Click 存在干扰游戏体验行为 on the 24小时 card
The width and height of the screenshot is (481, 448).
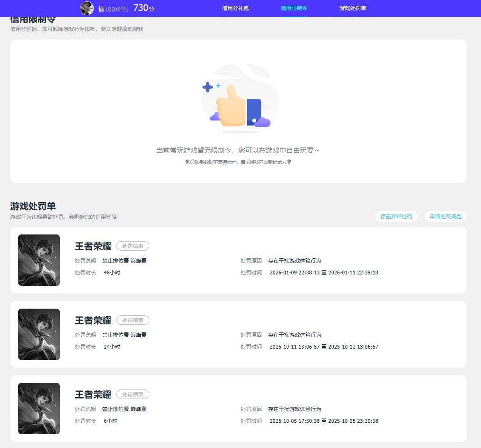[x=295, y=335]
